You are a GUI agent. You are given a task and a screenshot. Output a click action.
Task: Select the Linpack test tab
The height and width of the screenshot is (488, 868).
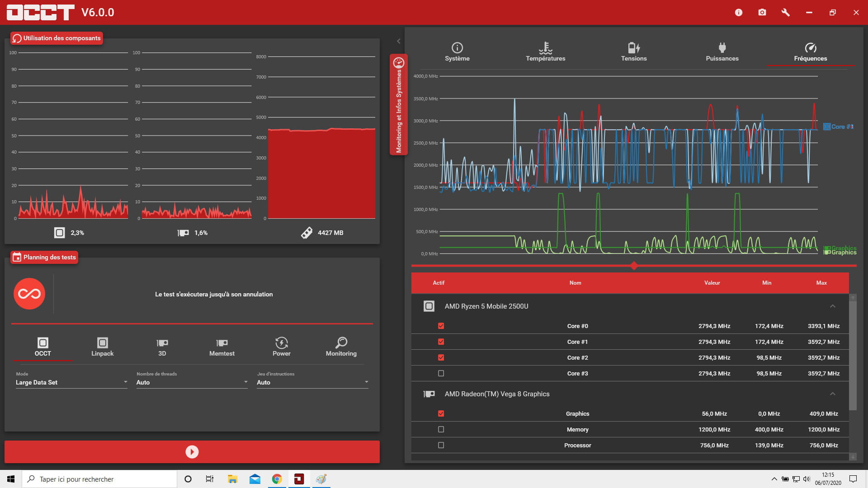(103, 347)
